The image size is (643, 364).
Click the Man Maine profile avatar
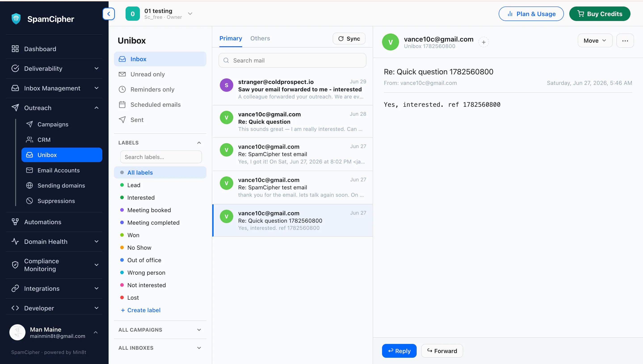click(x=17, y=332)
